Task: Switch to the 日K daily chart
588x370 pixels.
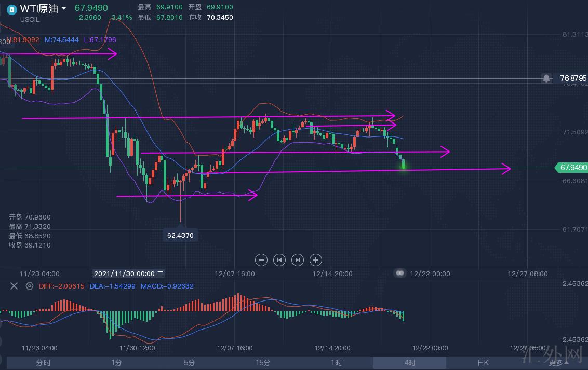Action: pyautogui.click(x=483, y=363)
